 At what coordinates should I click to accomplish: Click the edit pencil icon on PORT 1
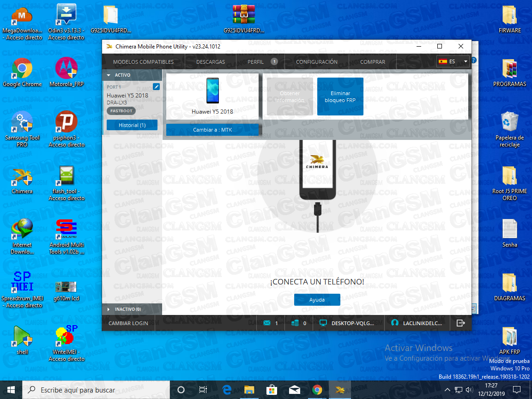coord(156,86)
